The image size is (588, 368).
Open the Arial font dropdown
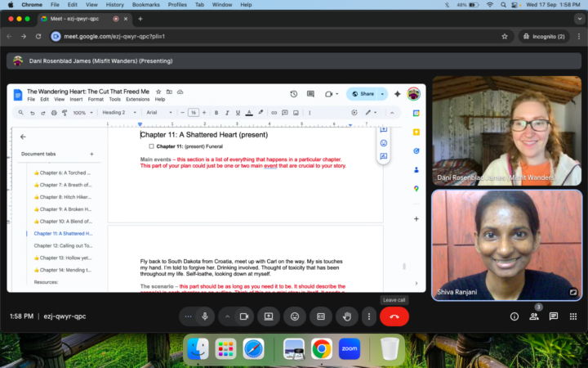(x=159, y=113)
